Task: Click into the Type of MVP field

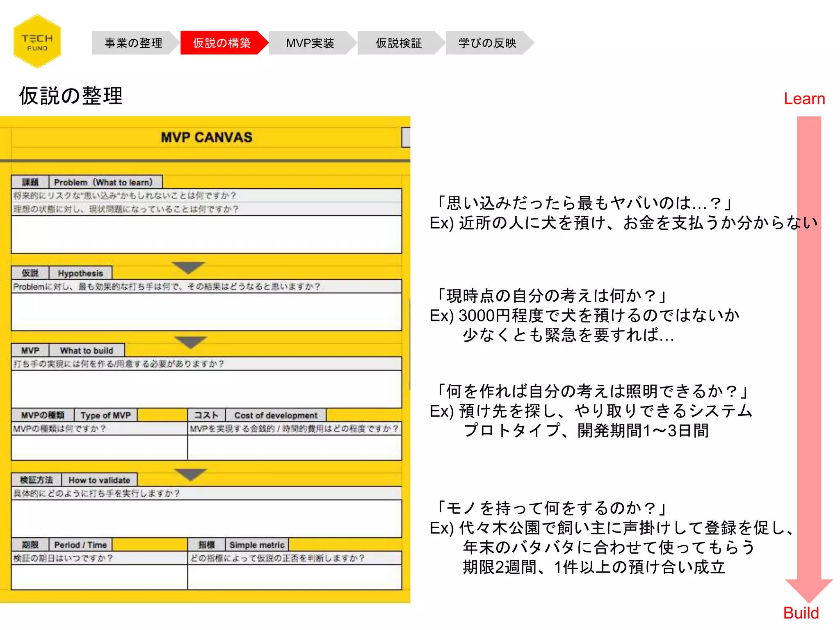Action: (x=99, y=447)
